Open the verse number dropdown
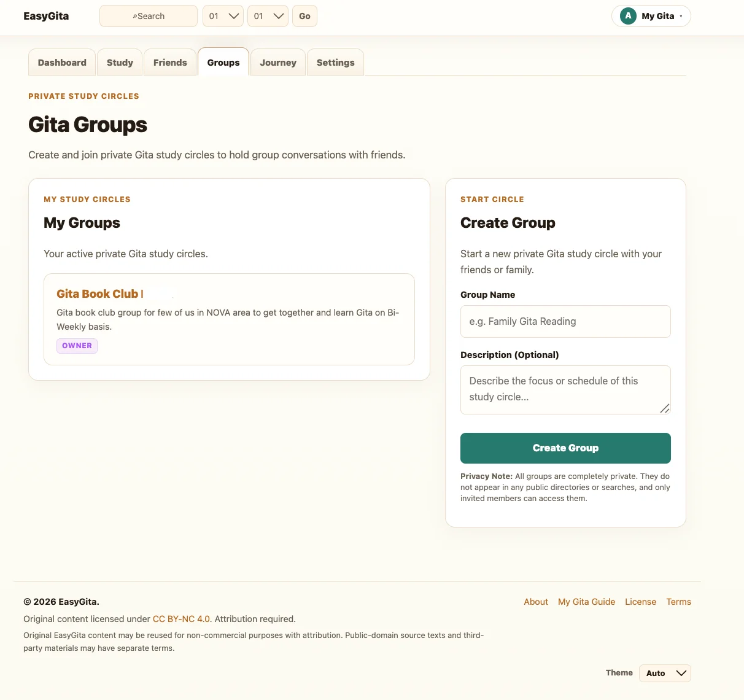Image resolution: width=744 pixels, height=700 pixels. [268, 16]
